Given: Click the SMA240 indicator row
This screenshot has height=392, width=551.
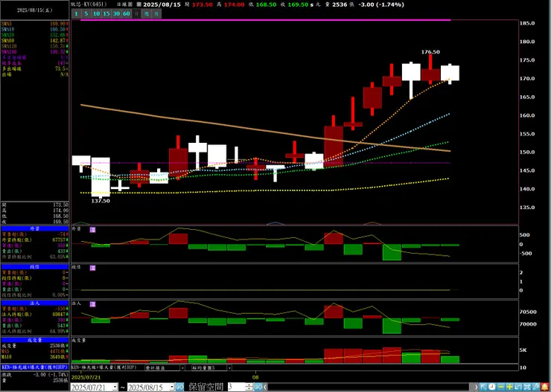Looking at the screenshot, I should click(x=35, y=51).
